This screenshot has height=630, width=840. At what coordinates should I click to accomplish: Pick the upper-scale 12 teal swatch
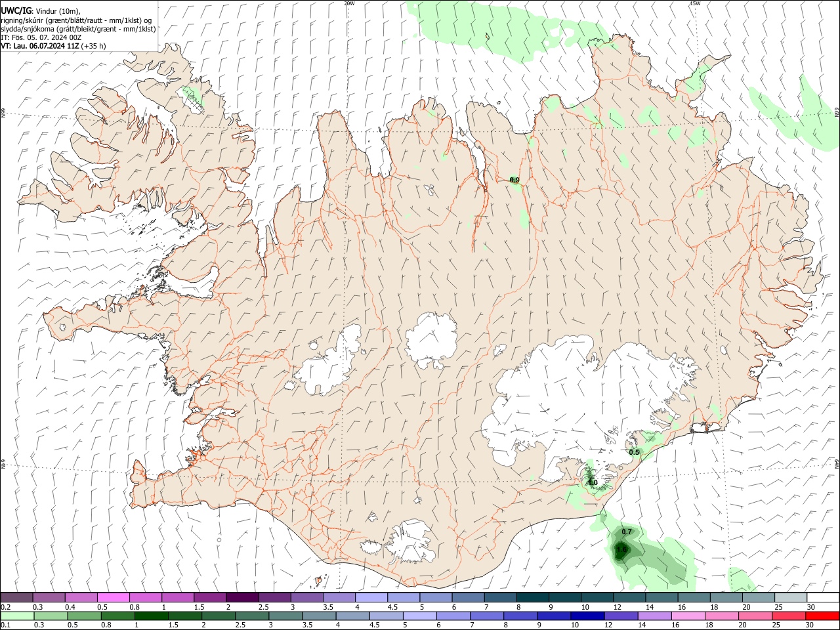tap(629, 597)
